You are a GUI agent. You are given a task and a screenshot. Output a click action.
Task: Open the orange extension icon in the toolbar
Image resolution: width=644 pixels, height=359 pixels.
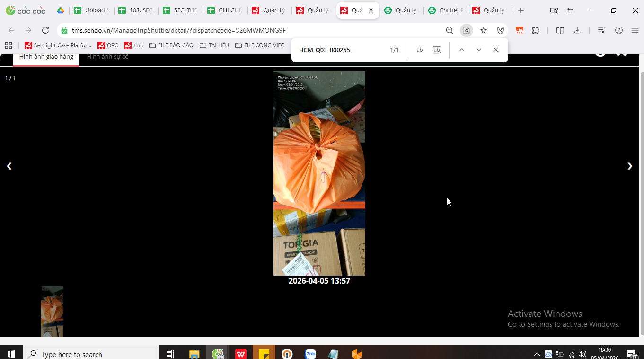click(x=520, y=30)
